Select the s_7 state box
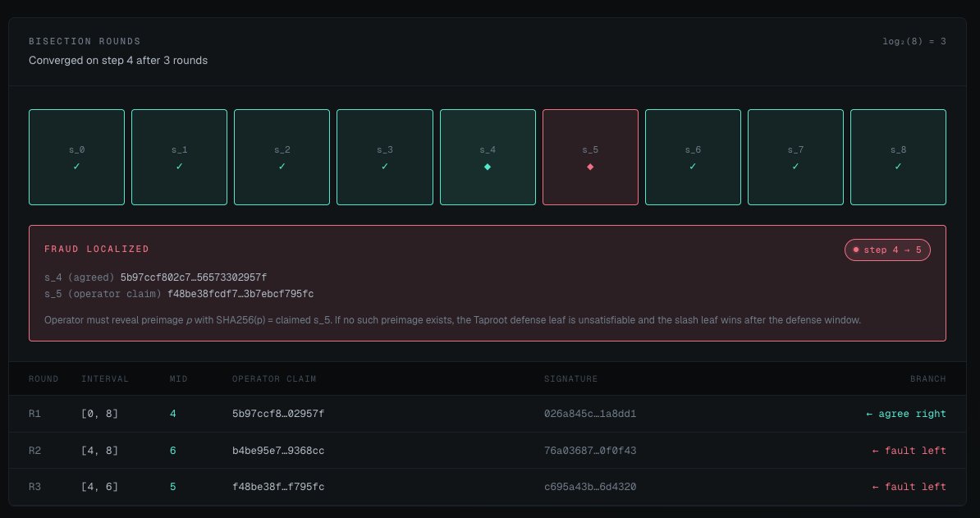This screenshot has height=518, width=980. coord(795,158)
